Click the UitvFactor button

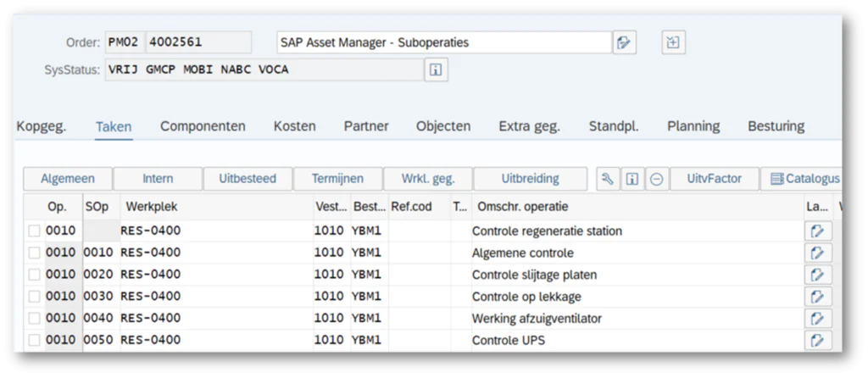[714, 179]
